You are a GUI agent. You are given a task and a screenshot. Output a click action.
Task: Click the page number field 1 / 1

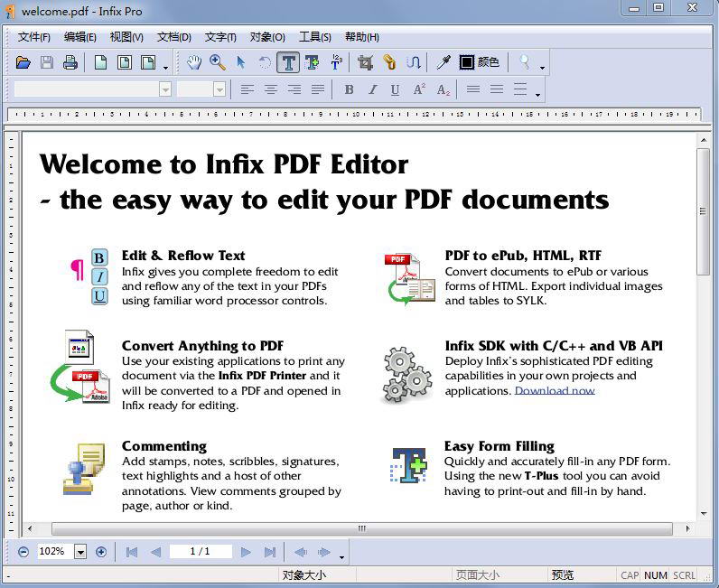pyautogui.click(x=201, y=551)
